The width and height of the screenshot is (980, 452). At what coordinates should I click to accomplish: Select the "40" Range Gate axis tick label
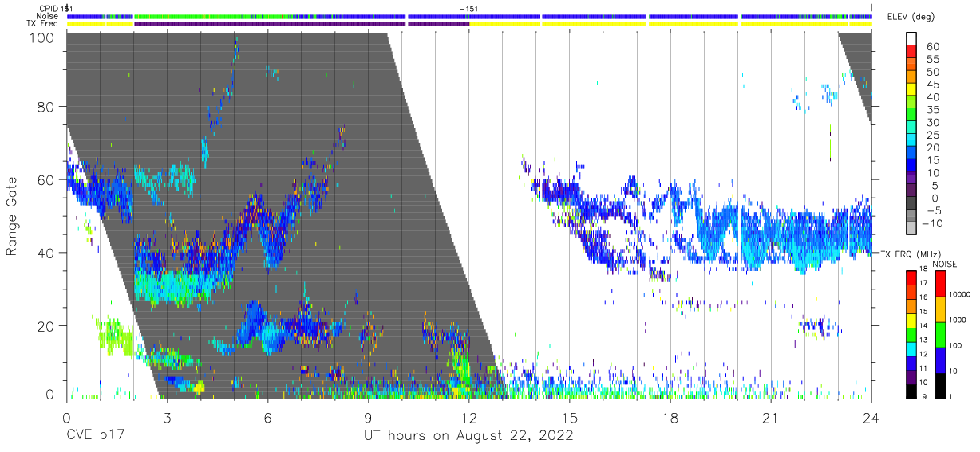point(45,253)
